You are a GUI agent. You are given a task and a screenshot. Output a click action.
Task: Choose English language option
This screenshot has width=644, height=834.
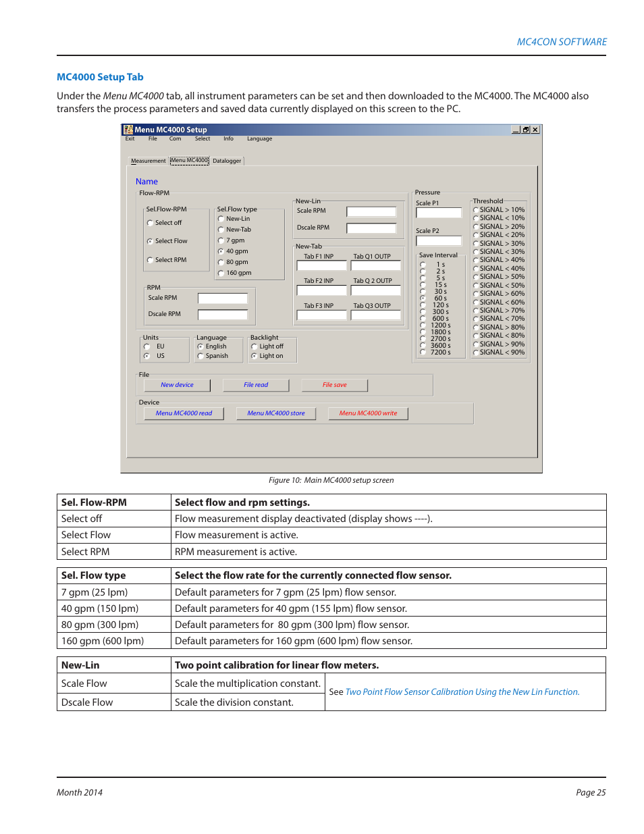pos(200,346)
